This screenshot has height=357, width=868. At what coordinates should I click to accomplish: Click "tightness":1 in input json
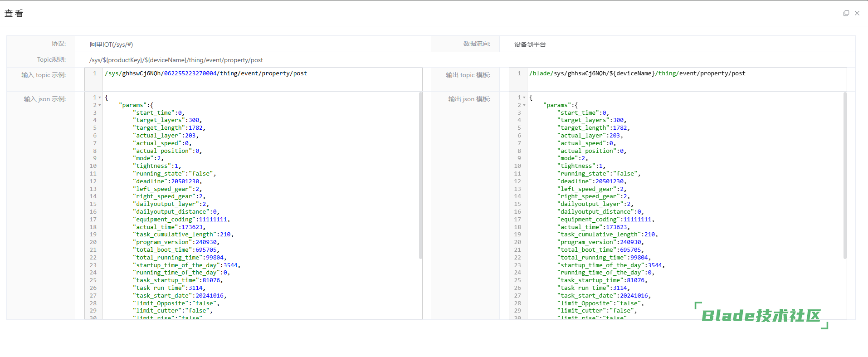156,166
